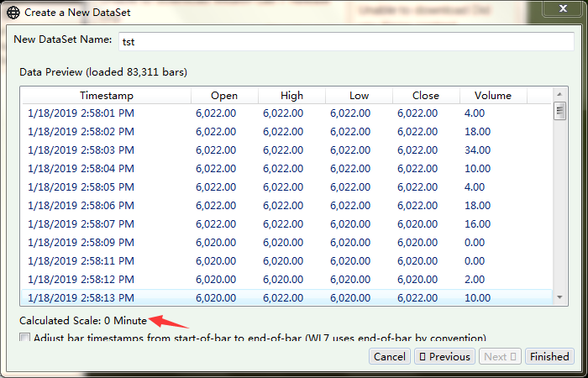Sort by the Close column header
This screenshot has height=378, width=588.
pos(426,95)
